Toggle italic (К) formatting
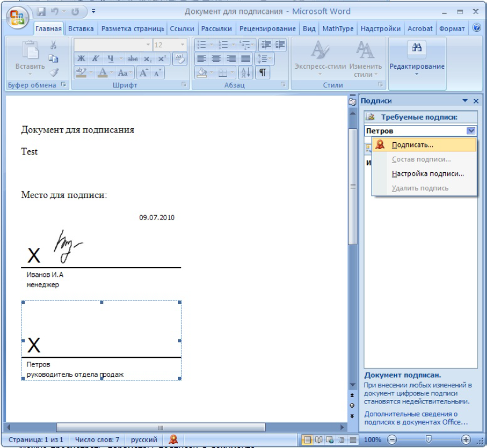 tap(95, 58)
